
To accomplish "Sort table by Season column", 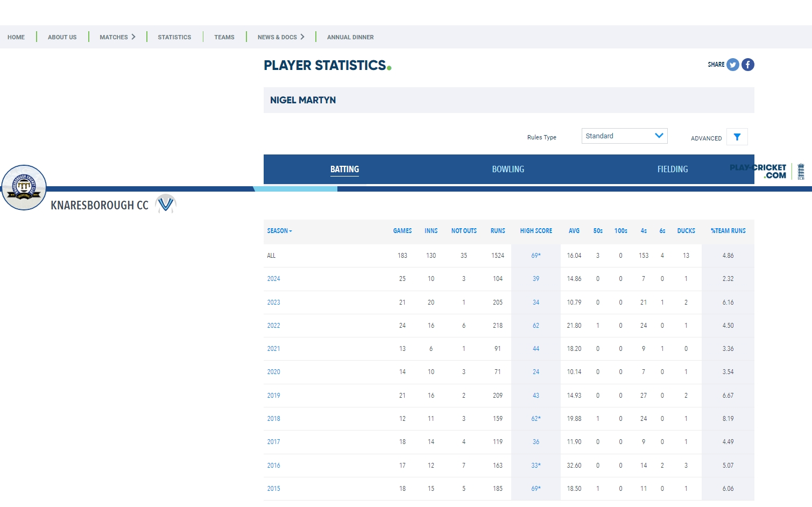I will coord(279,231).
